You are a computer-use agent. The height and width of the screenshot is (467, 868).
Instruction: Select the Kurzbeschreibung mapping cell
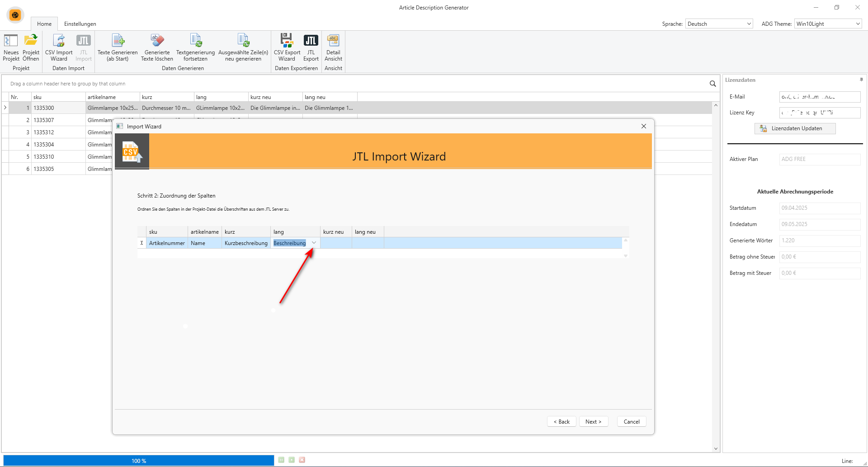click(x=246, y=243)
